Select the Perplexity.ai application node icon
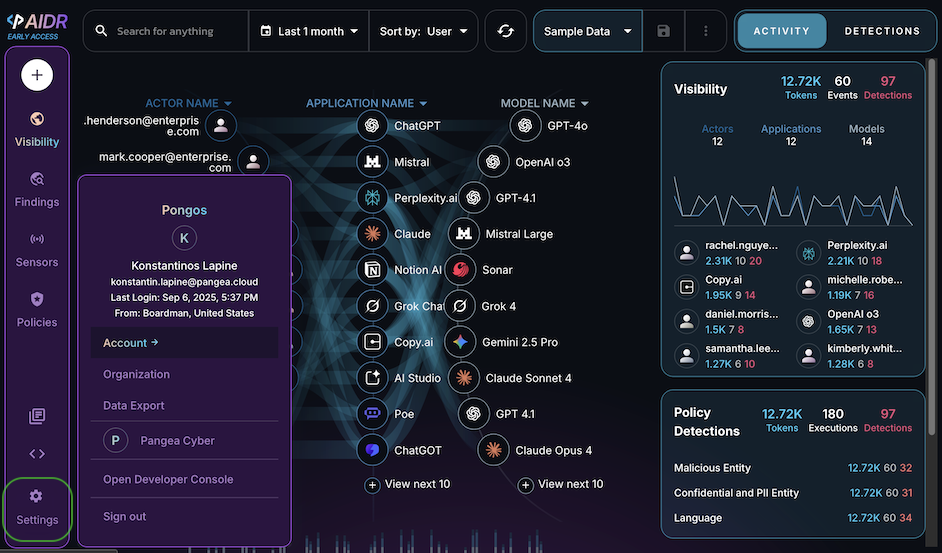The width and height of the screenshot is (942, 553). click(x=372, y=198)
